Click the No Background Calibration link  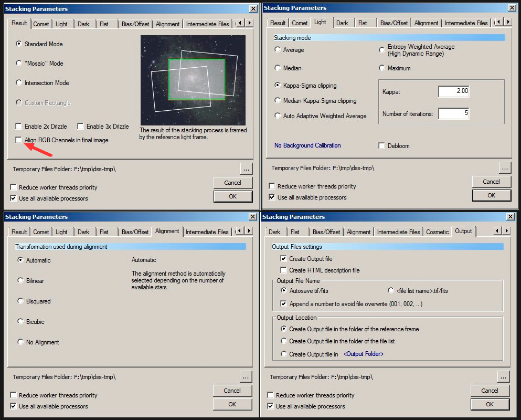click(x=307, y=145)
